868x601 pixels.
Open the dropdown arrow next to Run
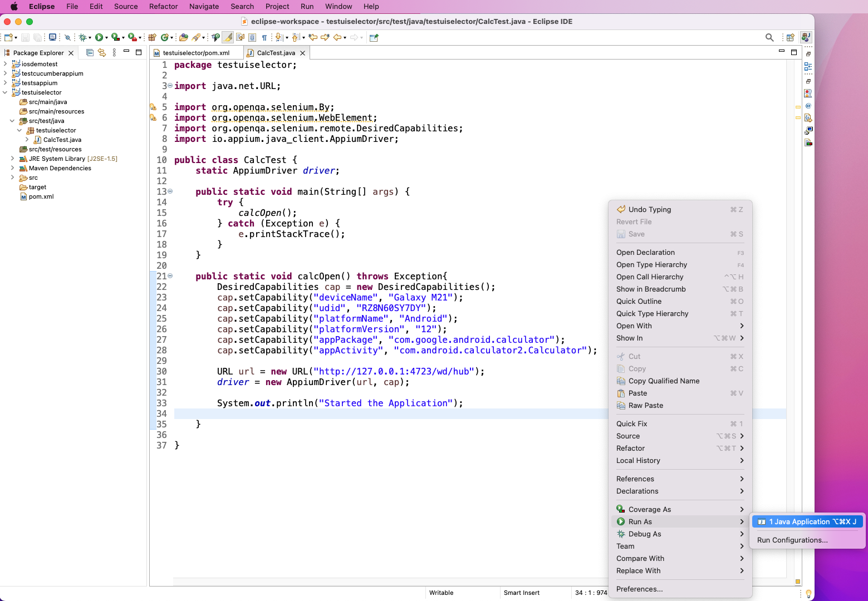click(106, 37)
